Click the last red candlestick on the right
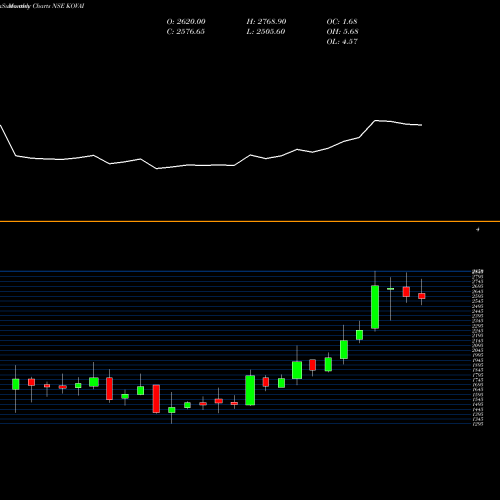 (x=422, y=296)
